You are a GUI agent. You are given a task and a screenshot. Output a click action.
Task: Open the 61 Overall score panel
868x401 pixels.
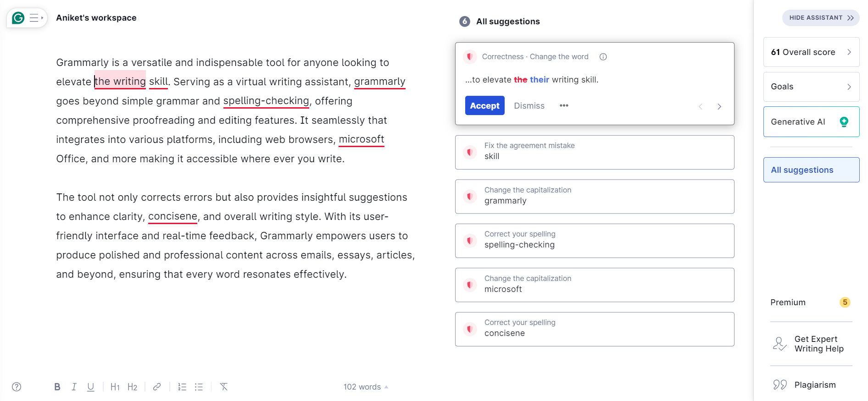click(811, 52)
